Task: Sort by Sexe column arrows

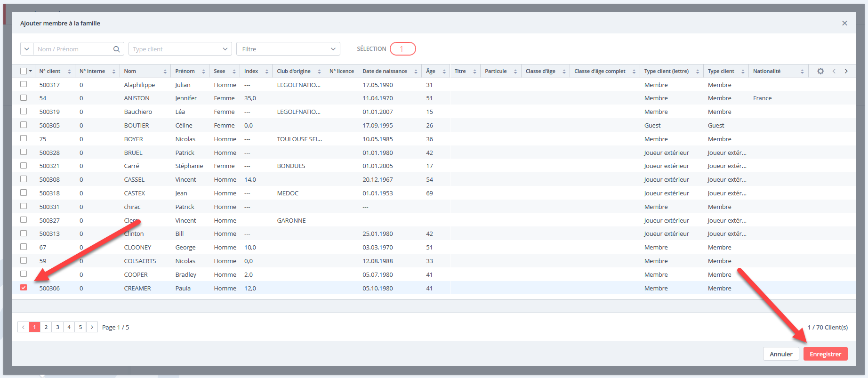Action: pyautogui.click(x=234, y=72)
